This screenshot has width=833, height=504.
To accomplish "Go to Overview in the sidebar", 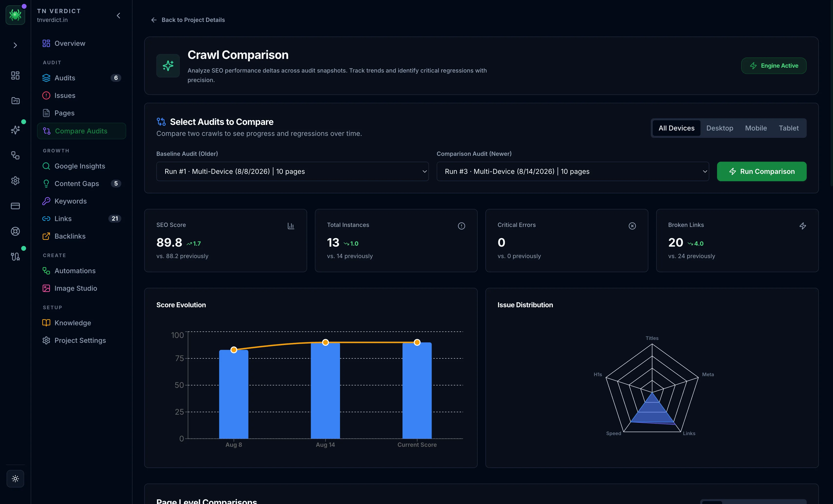I will coord(82,43).
